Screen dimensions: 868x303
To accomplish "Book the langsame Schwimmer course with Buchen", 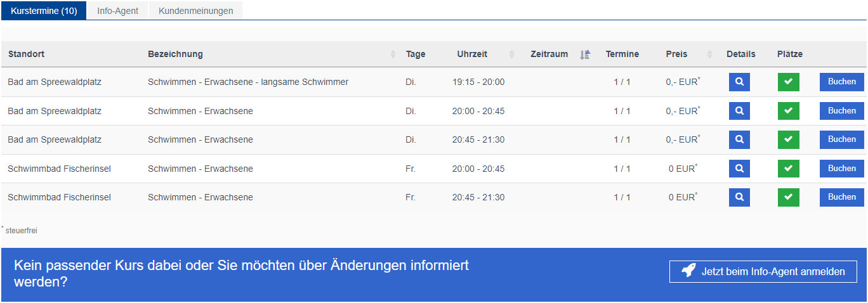I will click(x=841, y=82).
